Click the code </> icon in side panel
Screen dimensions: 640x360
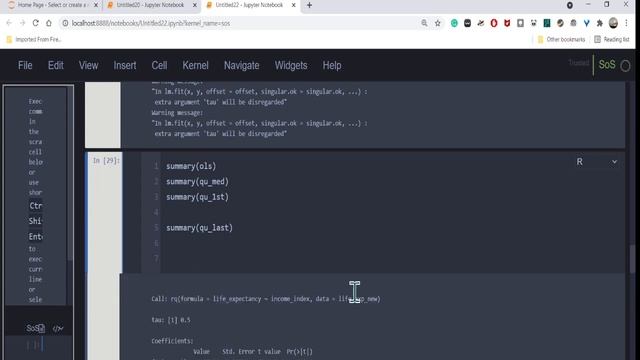pyautogui.click(x=58, y=328)
